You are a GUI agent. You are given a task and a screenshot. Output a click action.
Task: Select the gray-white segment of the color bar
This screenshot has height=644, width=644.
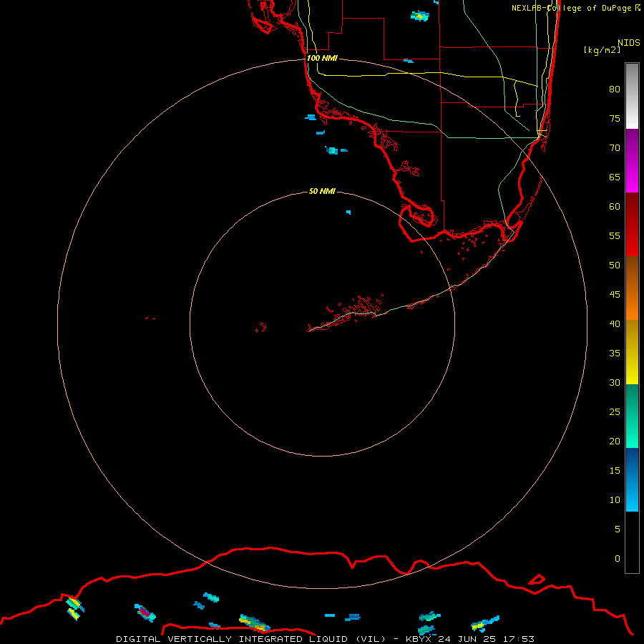click(632, 96)
